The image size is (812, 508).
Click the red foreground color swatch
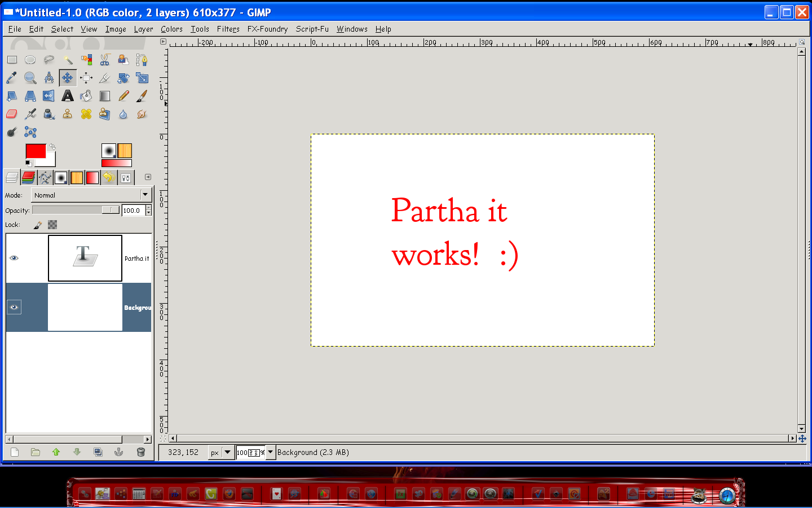click(x=36, y=151)
